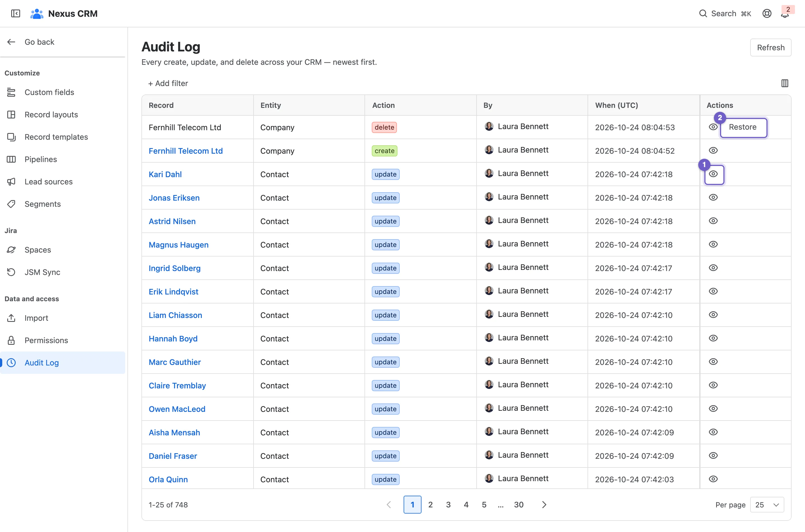Open notifications bell with badge 2
This screenshot has width=805, height=532.
(785, 14)
